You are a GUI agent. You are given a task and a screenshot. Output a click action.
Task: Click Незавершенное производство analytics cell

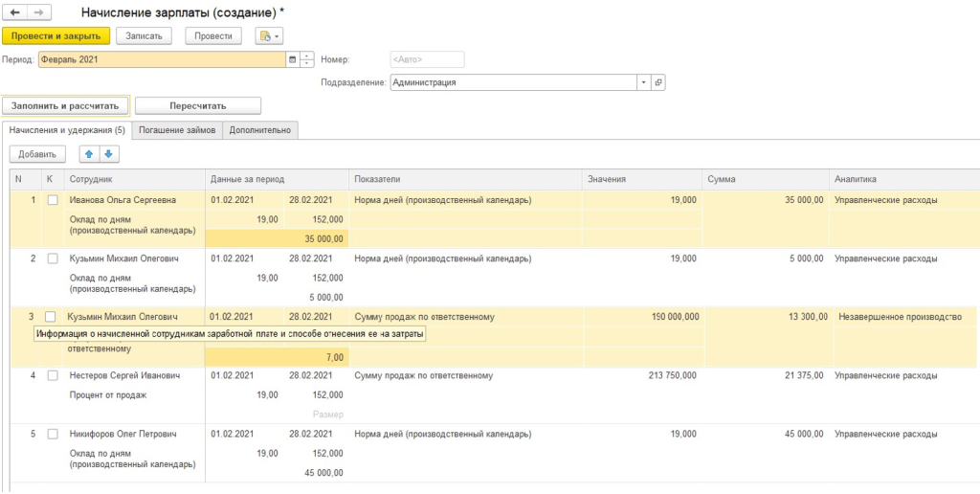coord(900,317)
